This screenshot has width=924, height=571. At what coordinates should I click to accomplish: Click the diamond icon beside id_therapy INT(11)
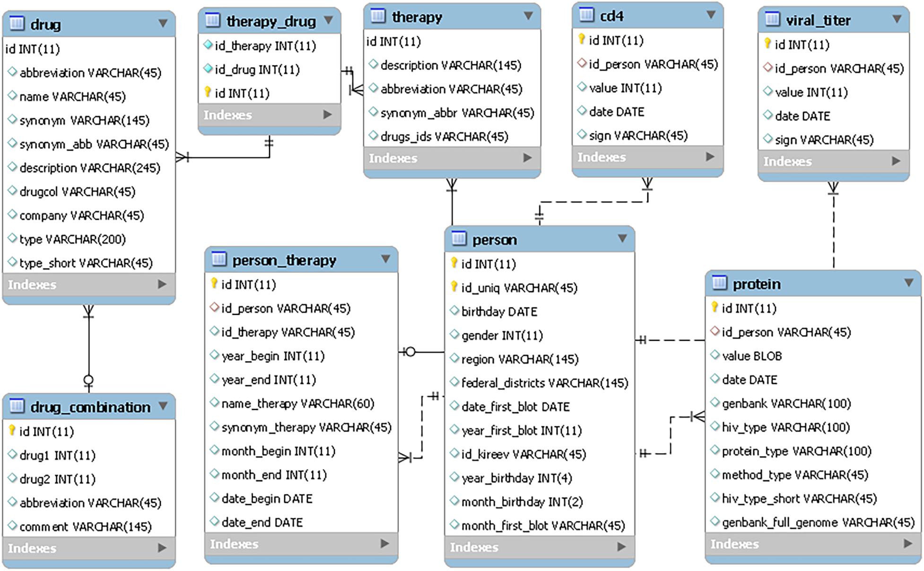pyautogui.click(x=208, y=45)
